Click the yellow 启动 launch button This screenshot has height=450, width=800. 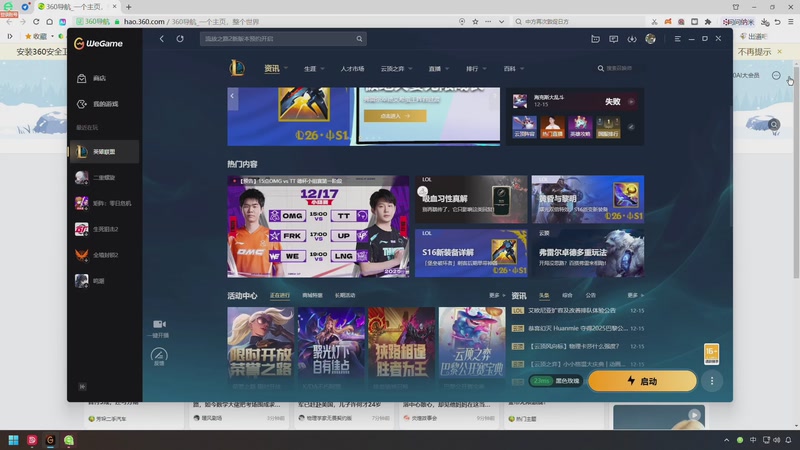pyautogui.click(x=642, y=381)
